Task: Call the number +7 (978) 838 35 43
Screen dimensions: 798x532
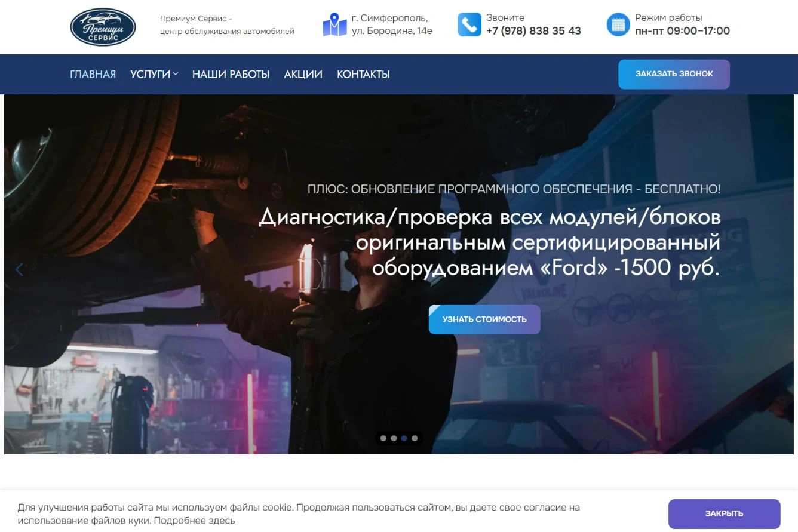Action: click(x=533, y=31)
